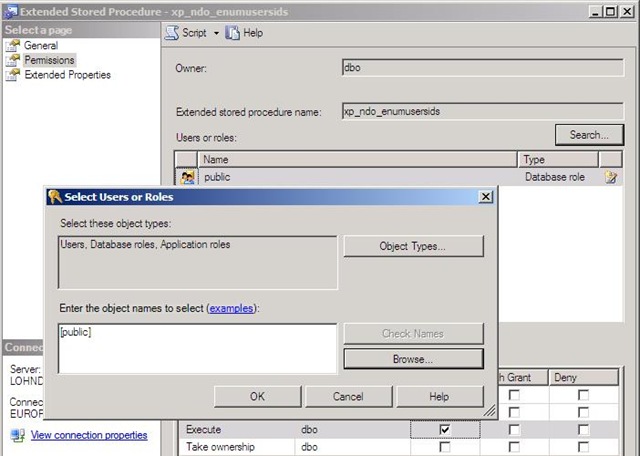Screen dimensions: 640x456
Task: Click the Owner field containing dbo
Action: tap(483, 67)
